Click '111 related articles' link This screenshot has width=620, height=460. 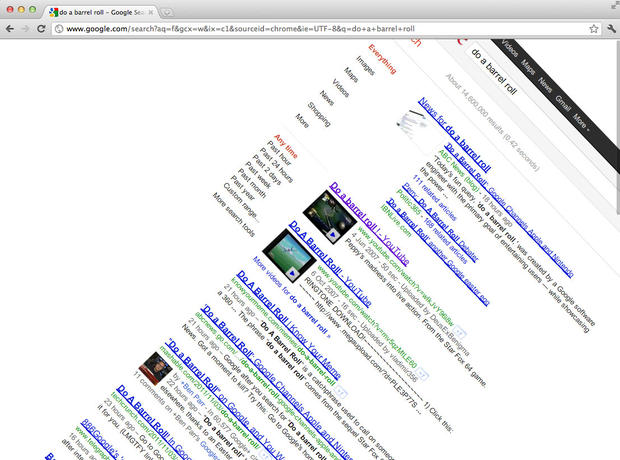click(434, 197)
